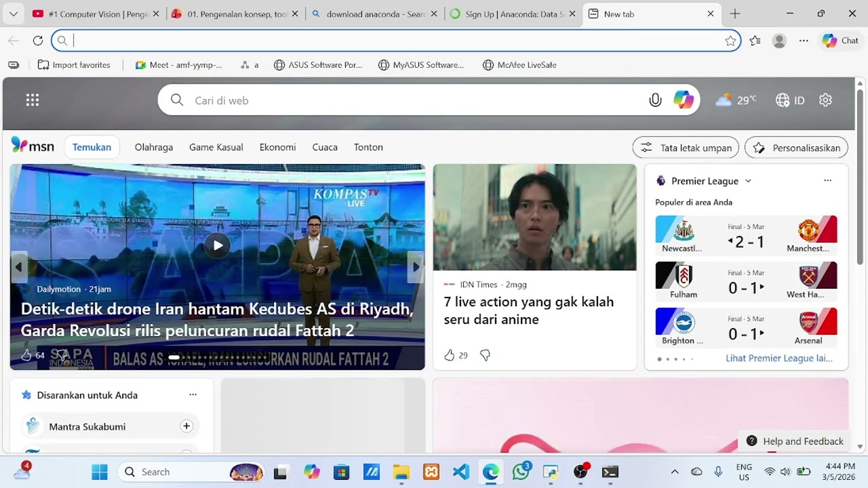868x488 pixels.
Task: Open the Meet bookmark
Action: [179, 65]
